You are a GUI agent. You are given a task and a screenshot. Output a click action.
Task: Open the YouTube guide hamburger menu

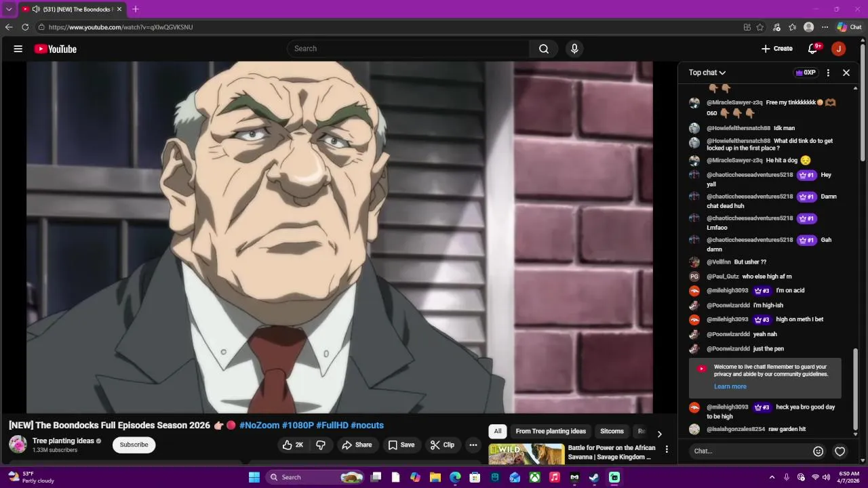(18, 49)
